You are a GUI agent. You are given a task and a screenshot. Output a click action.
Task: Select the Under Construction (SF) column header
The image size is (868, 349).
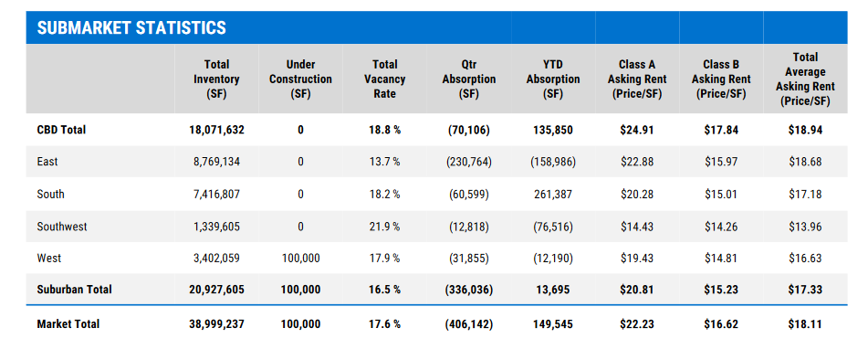[300, 79]
